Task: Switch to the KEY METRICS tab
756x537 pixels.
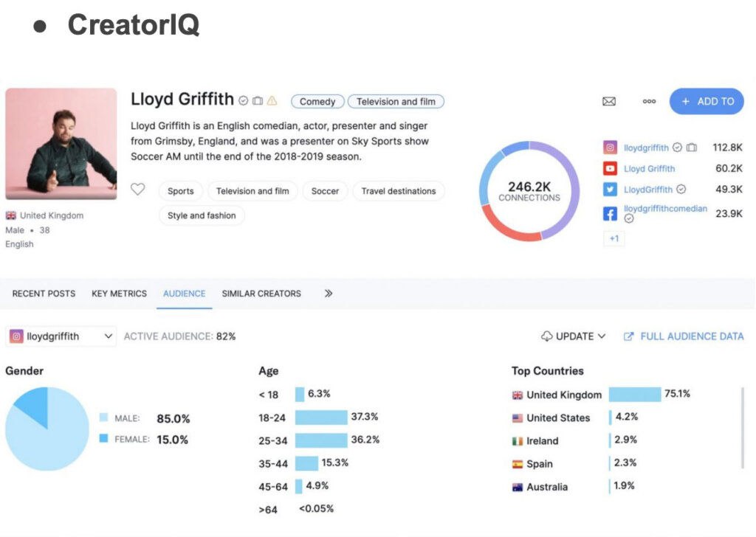Action: pyautogui.click(x=119, y=294)
